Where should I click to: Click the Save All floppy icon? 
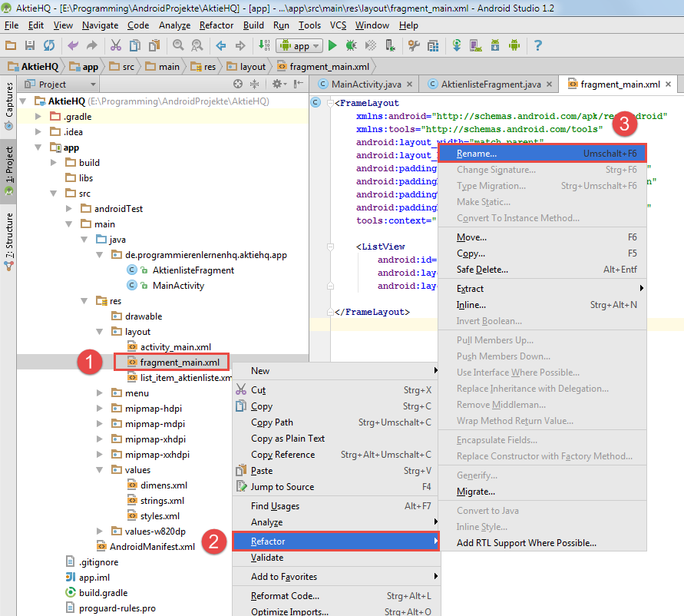click(x=30, y=45)
